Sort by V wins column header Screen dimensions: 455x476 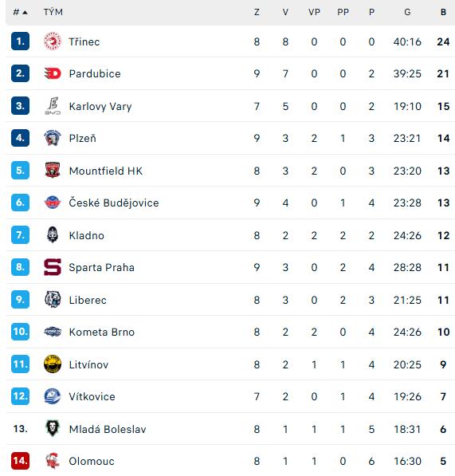pos(285,12)
